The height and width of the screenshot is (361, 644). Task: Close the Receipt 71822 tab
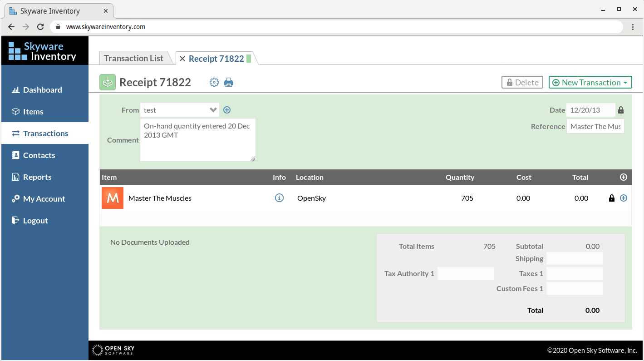click(x=182, y=58)
